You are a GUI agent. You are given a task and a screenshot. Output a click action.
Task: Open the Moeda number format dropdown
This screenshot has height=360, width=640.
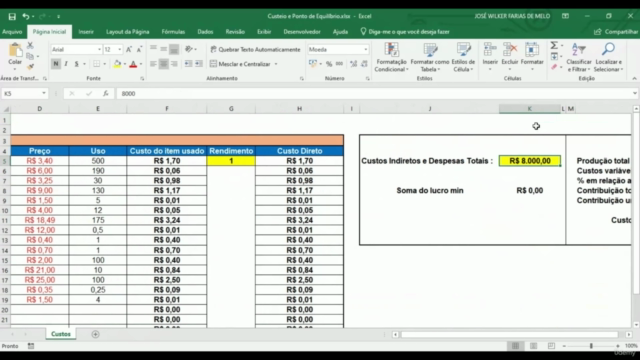point(366,49)
